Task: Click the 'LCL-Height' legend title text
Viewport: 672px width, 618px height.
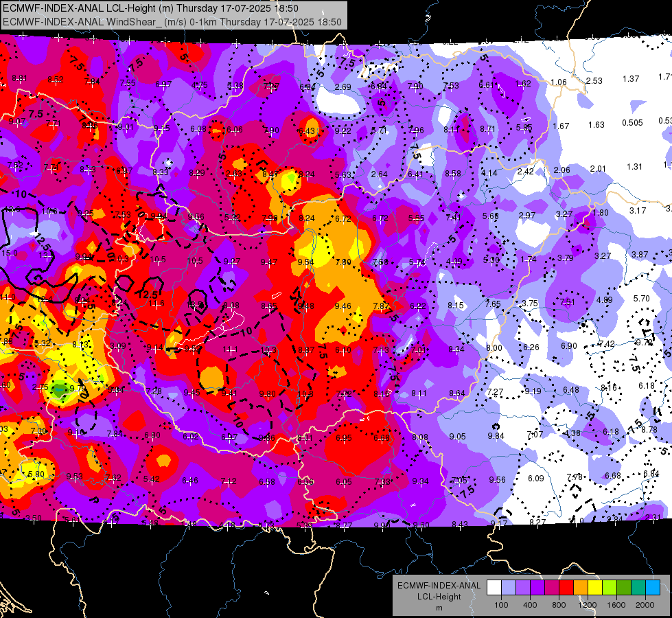Action: pos(439,597)
